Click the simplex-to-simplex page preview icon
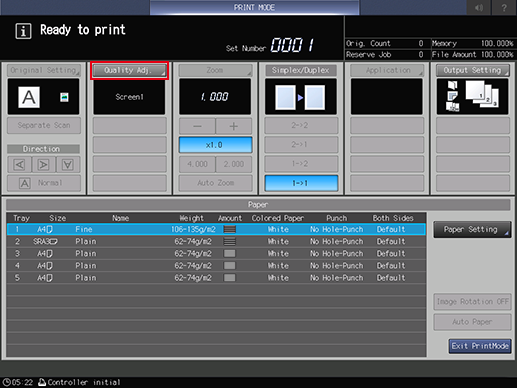 [x=301, y=97]
